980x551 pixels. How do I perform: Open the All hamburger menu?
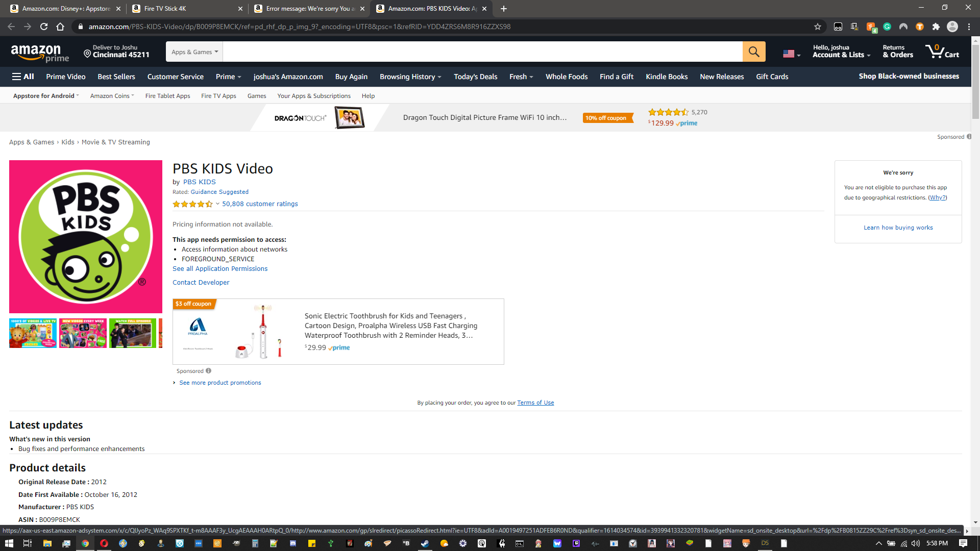23,77
